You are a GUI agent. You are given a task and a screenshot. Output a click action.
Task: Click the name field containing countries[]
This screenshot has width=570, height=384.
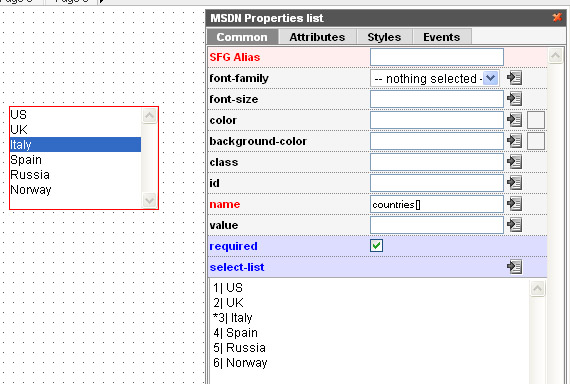tap(437, 204)
